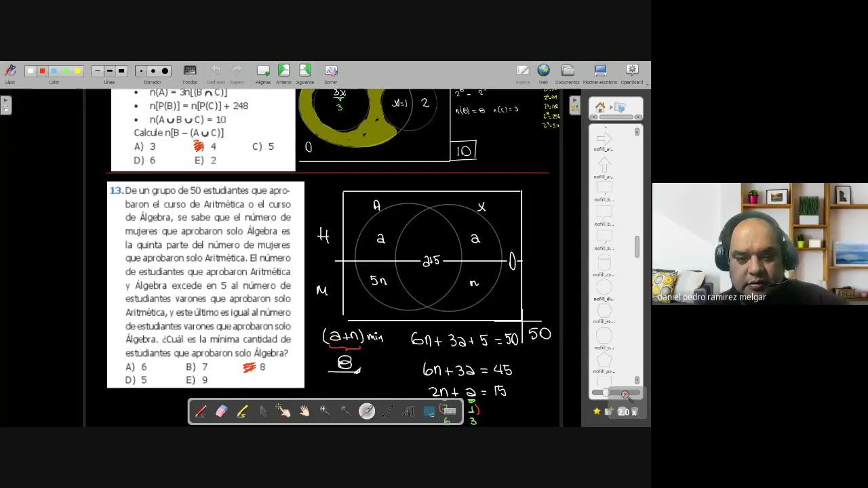Click the Deshacer undo button

point(216,73)
